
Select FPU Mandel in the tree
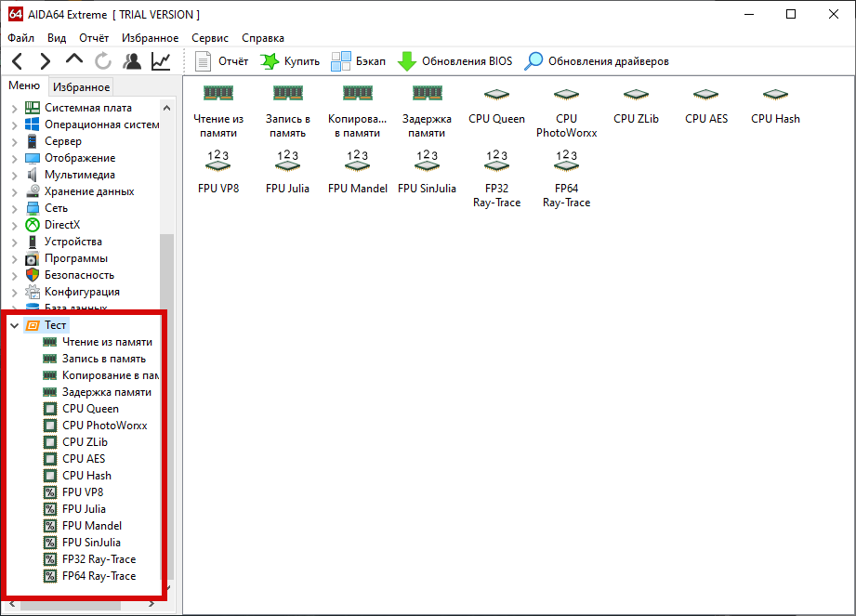[x=91, y=526]
